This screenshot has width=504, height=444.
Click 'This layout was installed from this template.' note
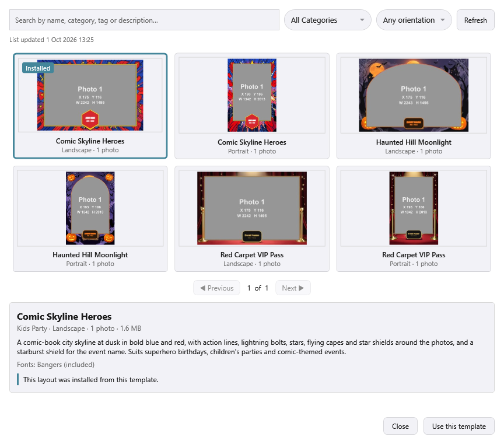pos(90,380)
